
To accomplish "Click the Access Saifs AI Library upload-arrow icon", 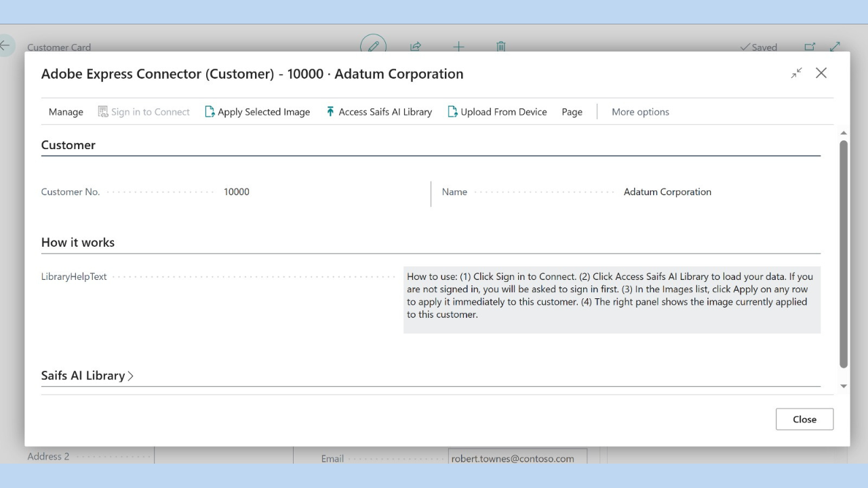I will tap(330, 112).
